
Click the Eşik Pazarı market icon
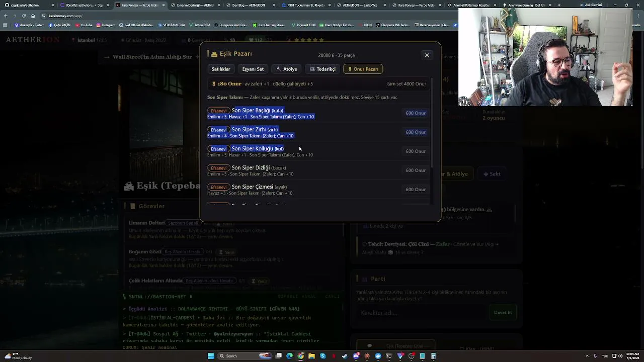coord(214,54)
